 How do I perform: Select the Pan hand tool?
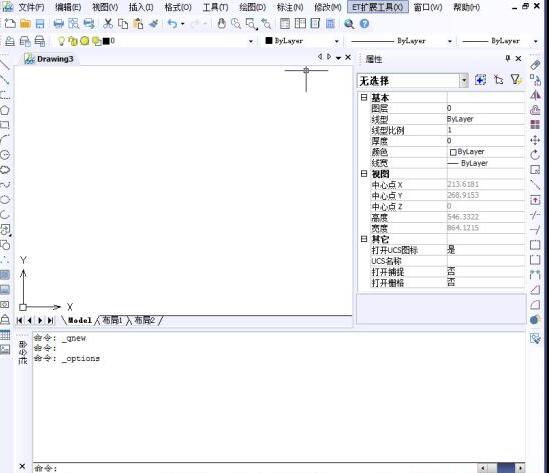221,24
